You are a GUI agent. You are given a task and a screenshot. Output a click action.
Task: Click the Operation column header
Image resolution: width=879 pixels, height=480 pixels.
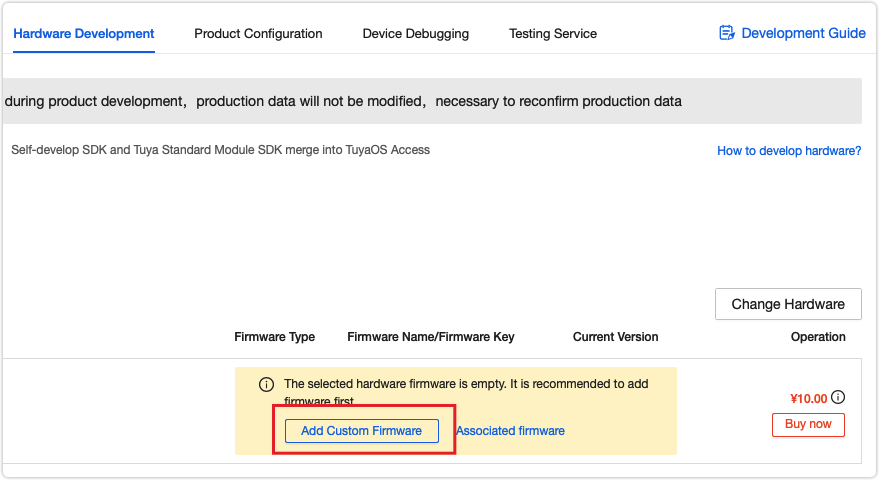coord(818,337)
